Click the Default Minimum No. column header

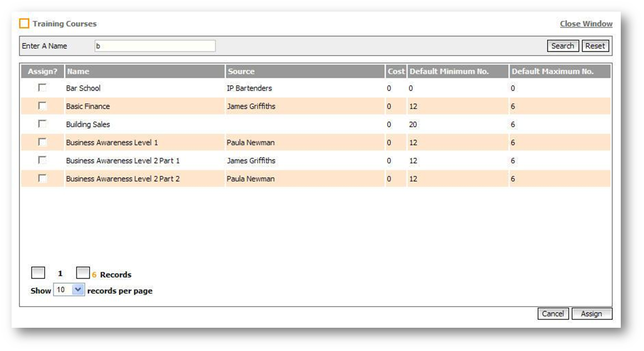[449, 71]
